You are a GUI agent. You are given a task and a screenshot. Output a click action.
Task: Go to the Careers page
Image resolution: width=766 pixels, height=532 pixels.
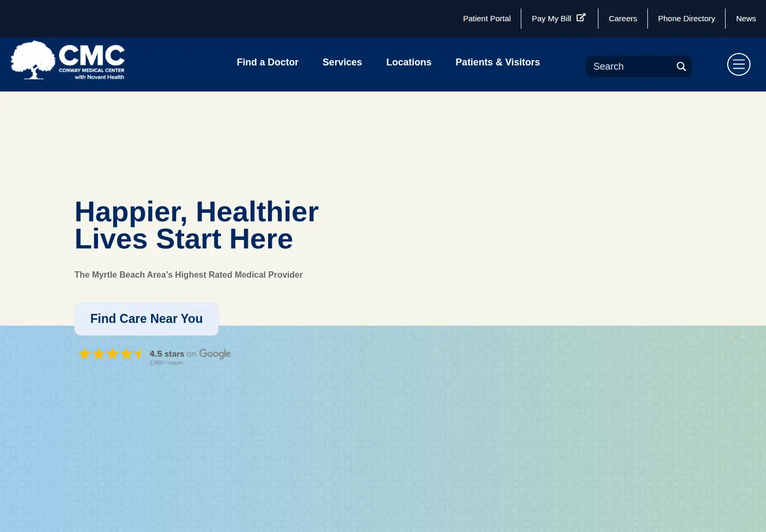pos(623,19)
